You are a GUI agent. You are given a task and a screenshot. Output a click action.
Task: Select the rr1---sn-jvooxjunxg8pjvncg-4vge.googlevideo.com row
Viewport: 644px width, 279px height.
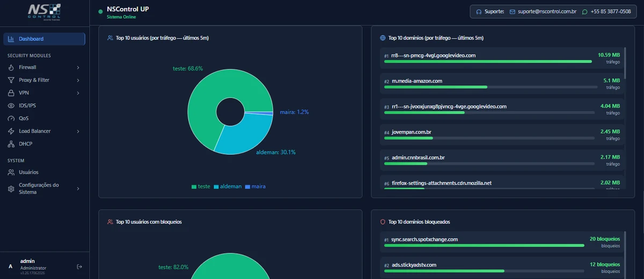(502, 109)
